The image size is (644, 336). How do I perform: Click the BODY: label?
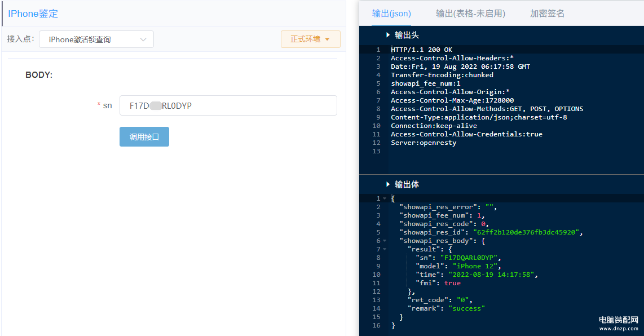39,75
